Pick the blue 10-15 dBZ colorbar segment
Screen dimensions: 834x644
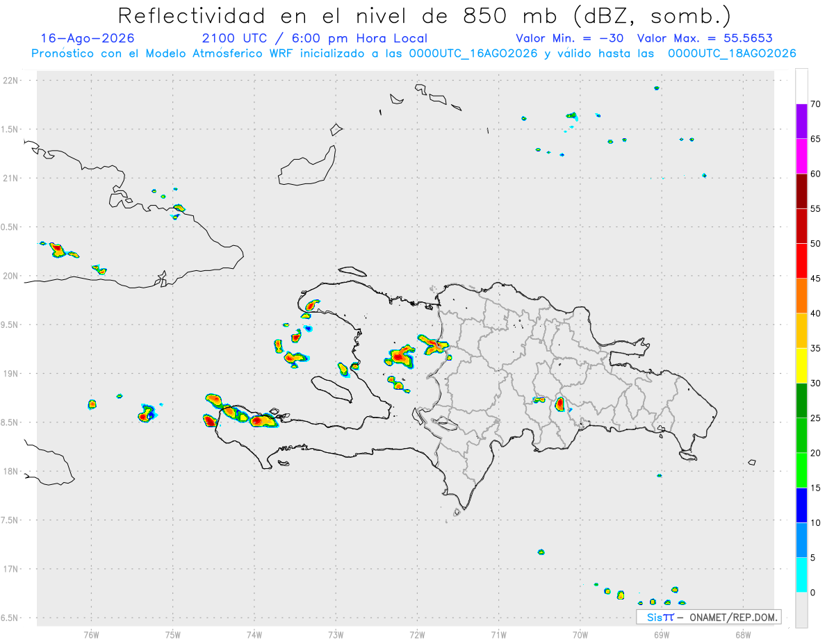[x=801, y=505]
